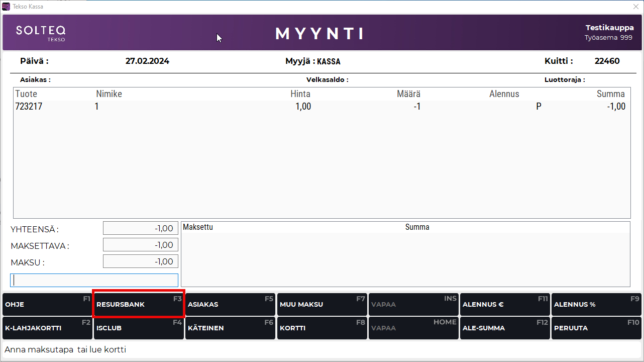This screenshot has height=362, width=644.
Task: Click the YHTEENSÄ total field
Action: click(141, 228)
